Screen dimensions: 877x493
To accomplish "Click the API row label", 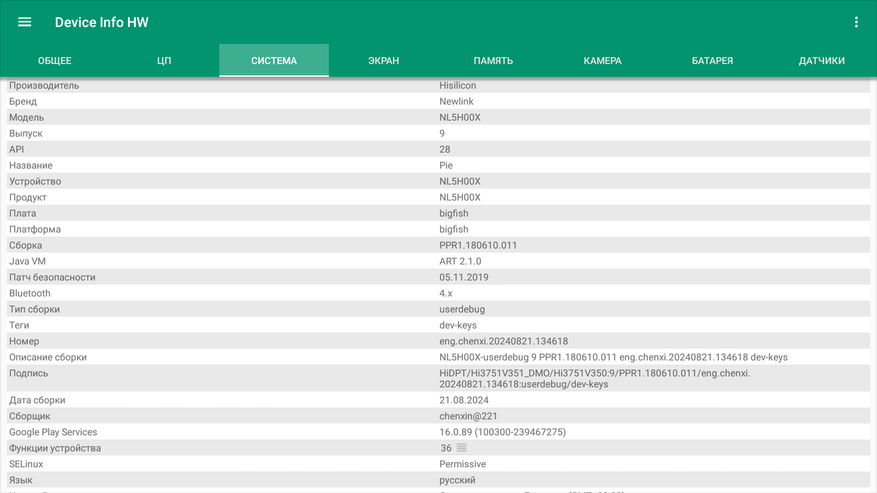I will 17,149.
